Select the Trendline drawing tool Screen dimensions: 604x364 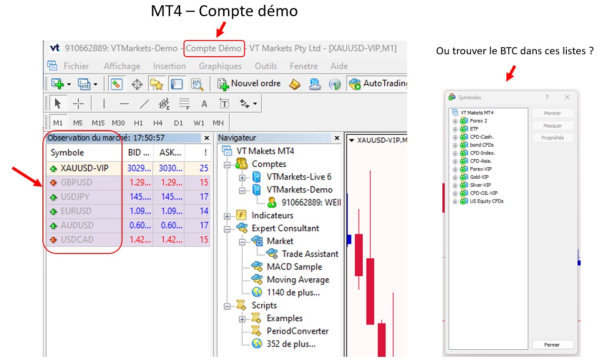pyautogui.click(x=144, y=103)
